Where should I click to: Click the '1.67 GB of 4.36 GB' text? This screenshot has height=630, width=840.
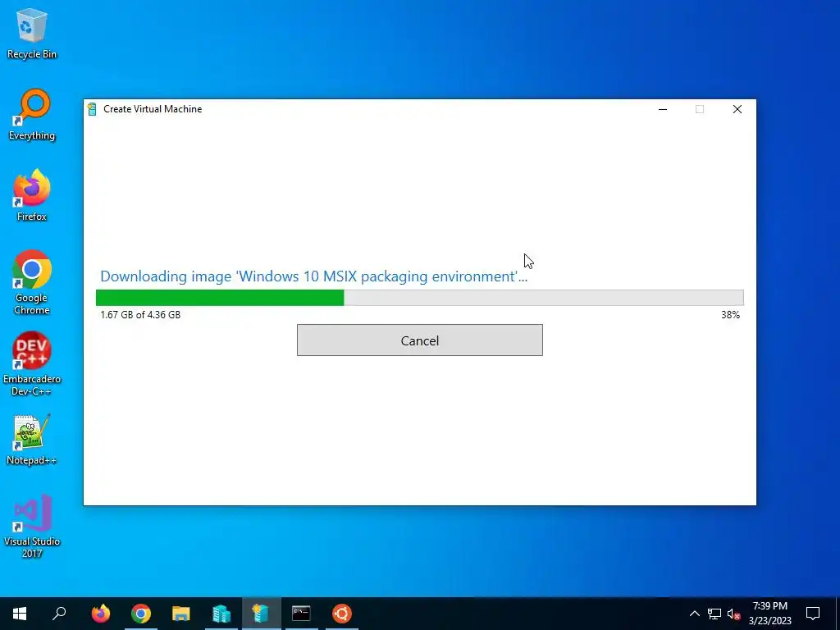pyautogui.click(x=140, y=314)
